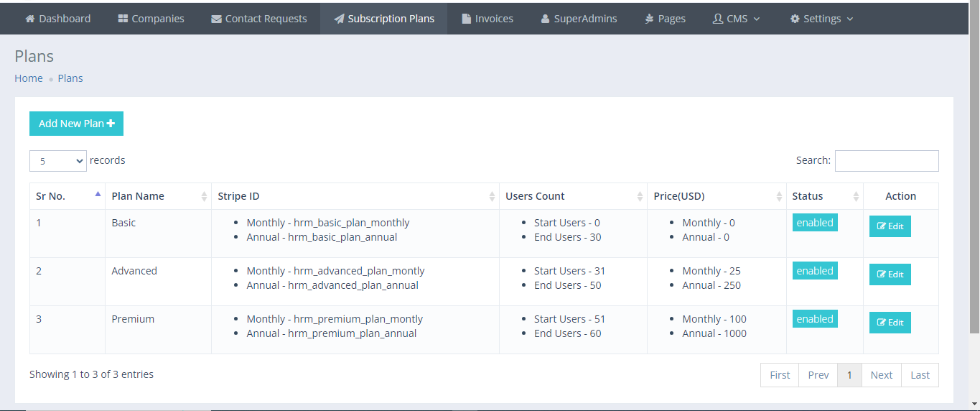Open the Dashboard home icon tab

click(x=58, y=19)
